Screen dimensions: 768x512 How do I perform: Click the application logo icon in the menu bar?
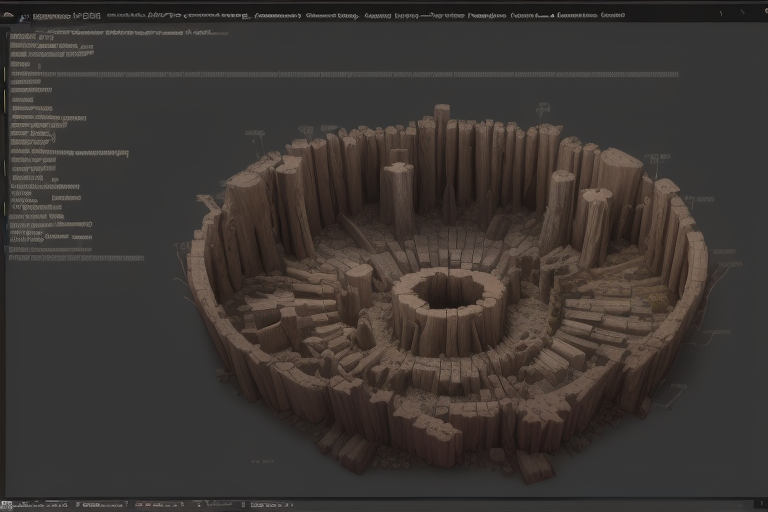9,16
